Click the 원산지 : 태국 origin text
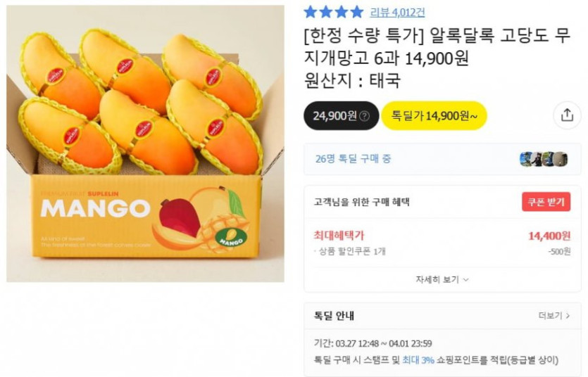Viewport: 588px width, 377px height. pos(352,81)
